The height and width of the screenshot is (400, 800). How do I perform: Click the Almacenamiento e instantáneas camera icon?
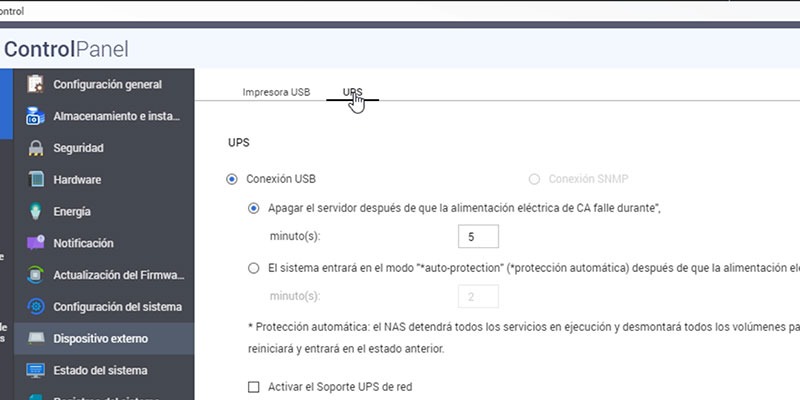click(x=35, y=116)
